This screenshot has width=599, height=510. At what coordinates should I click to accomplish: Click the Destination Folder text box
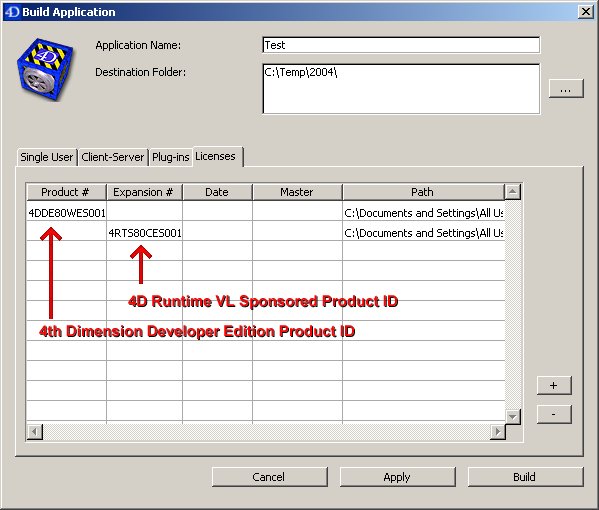[x=401, y=89]
